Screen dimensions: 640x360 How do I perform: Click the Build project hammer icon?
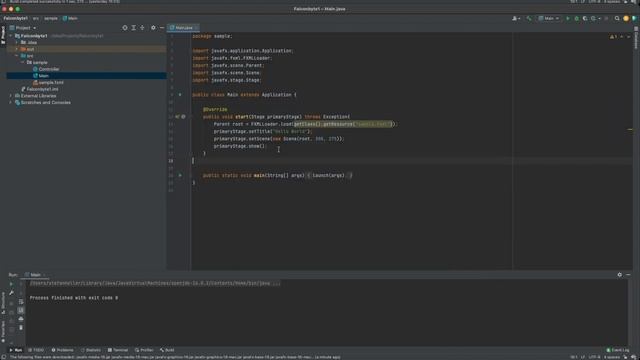click(x=529, y=18)
